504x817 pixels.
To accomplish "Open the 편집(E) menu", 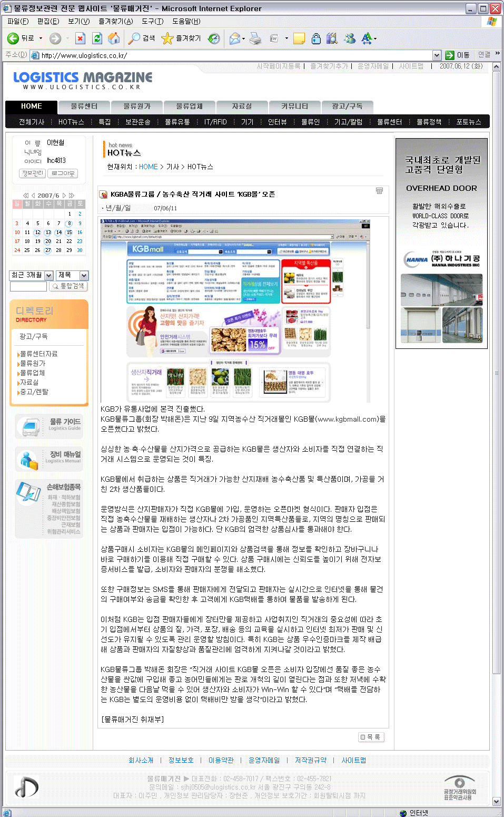I will pyautogui.click(x=48, y=21).
